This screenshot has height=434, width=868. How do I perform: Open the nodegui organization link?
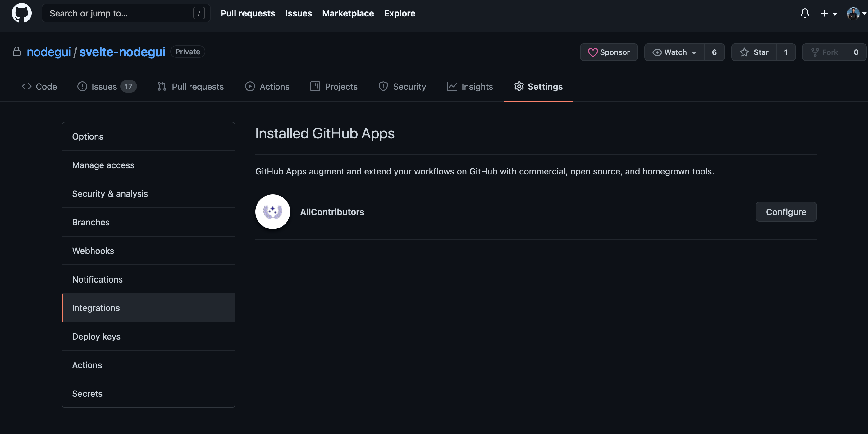coord(48,52)
